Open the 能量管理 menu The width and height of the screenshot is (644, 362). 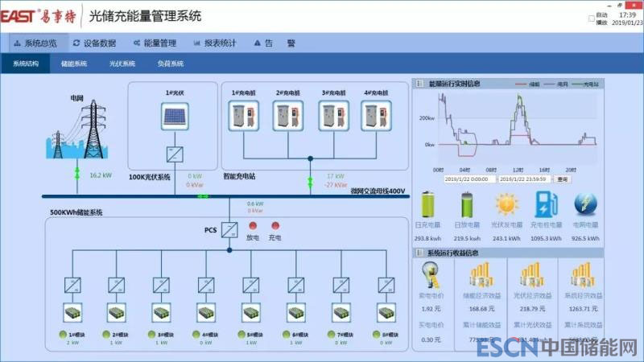155,43
